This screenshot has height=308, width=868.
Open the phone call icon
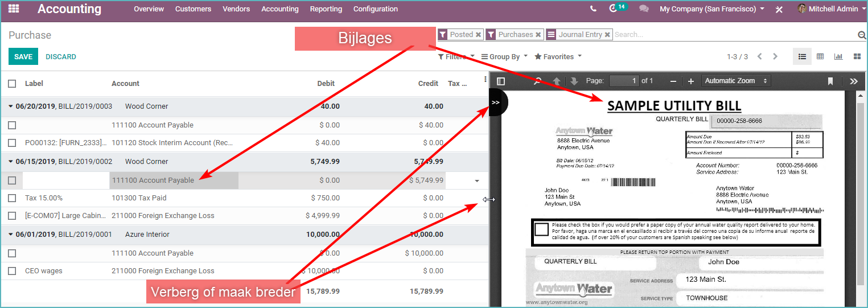[x=594, y=9]
